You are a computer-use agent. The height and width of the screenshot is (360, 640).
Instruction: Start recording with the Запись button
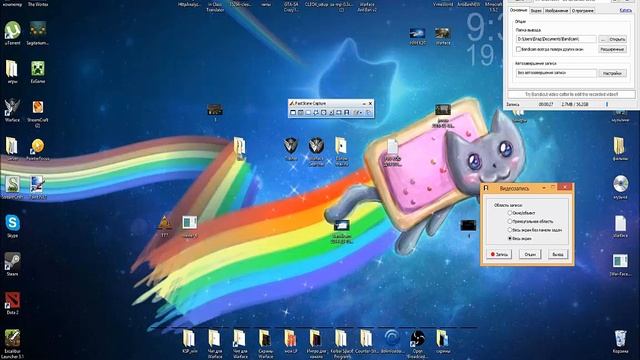499,254
